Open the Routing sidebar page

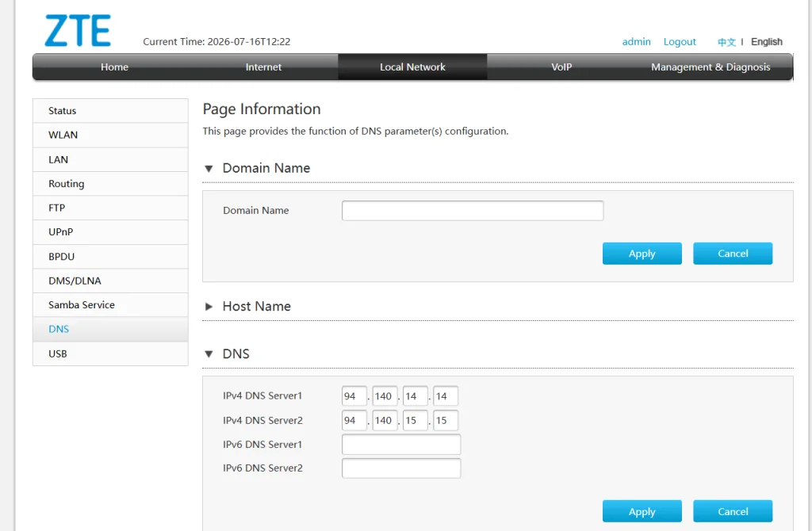[110, 184]
